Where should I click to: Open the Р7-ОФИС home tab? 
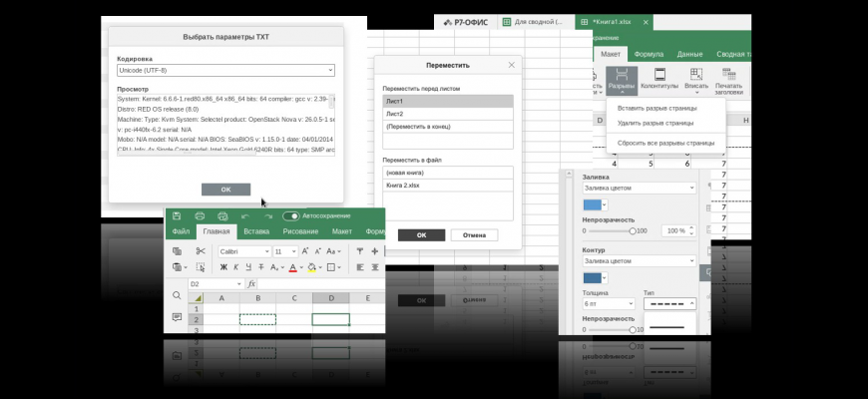coord(468,22)
